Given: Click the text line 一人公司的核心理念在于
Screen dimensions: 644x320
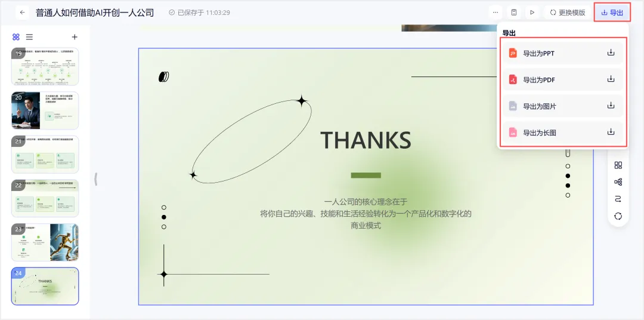Looking at the screenshot, I should 366,202.
